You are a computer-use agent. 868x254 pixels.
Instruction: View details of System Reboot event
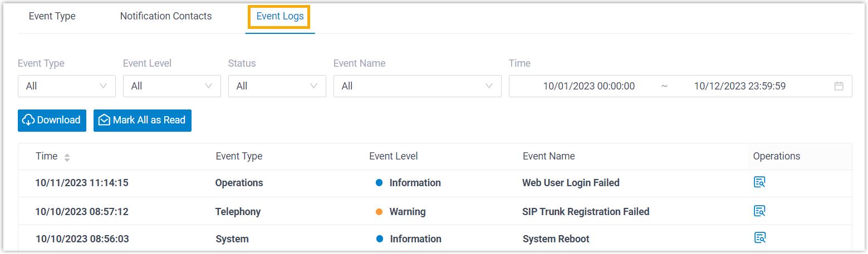(759, 238)
